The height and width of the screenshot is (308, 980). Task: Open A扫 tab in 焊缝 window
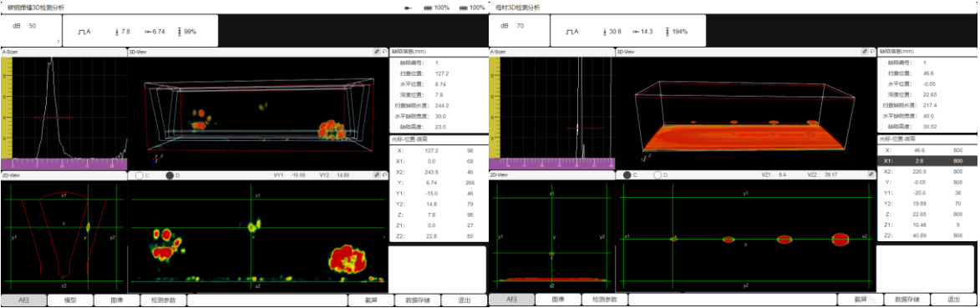23,300
